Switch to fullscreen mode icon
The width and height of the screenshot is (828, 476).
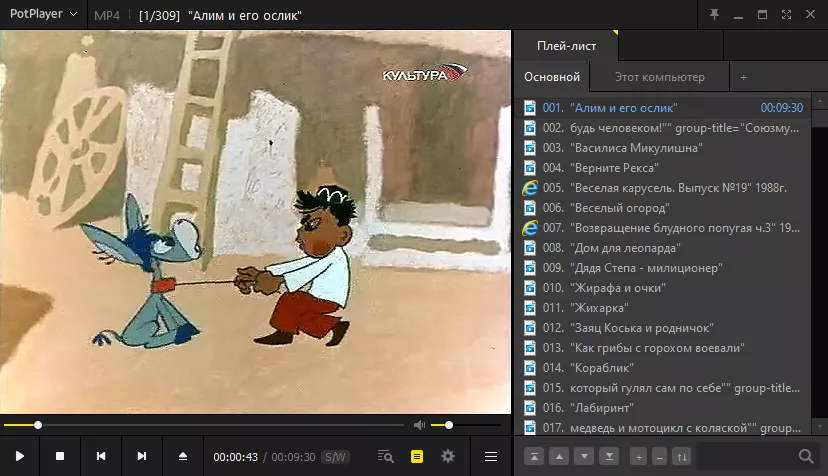[x=786, y=14]
